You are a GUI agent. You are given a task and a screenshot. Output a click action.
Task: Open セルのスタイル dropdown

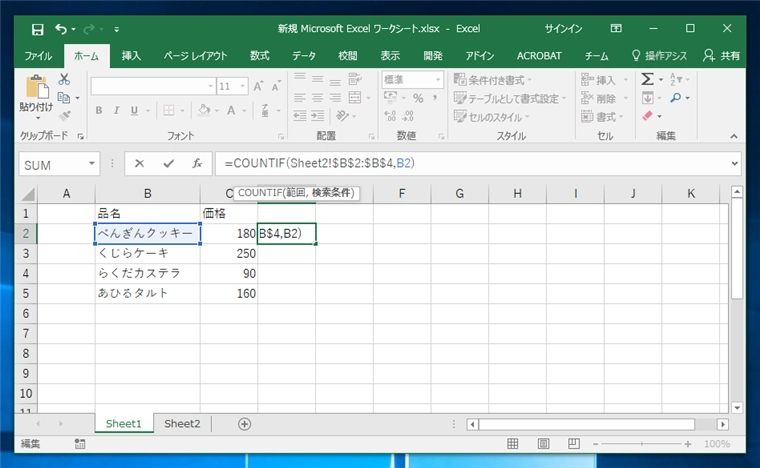491,117
